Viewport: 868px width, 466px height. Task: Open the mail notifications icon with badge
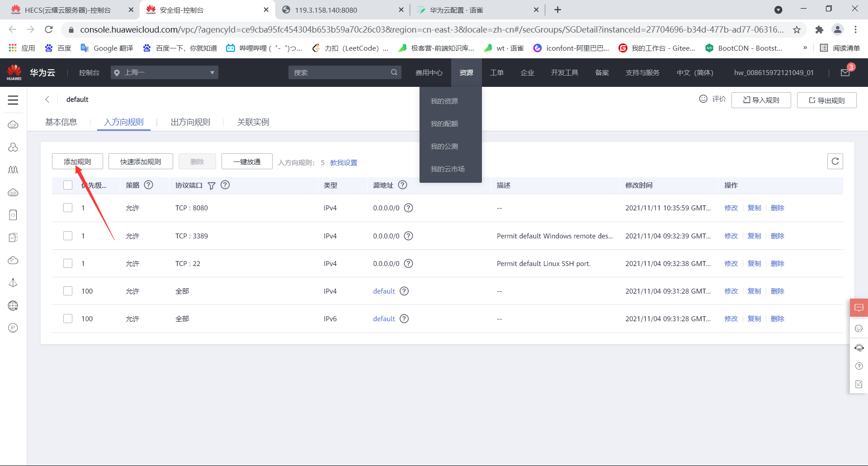pyautogui.click(x=845, y=72)
